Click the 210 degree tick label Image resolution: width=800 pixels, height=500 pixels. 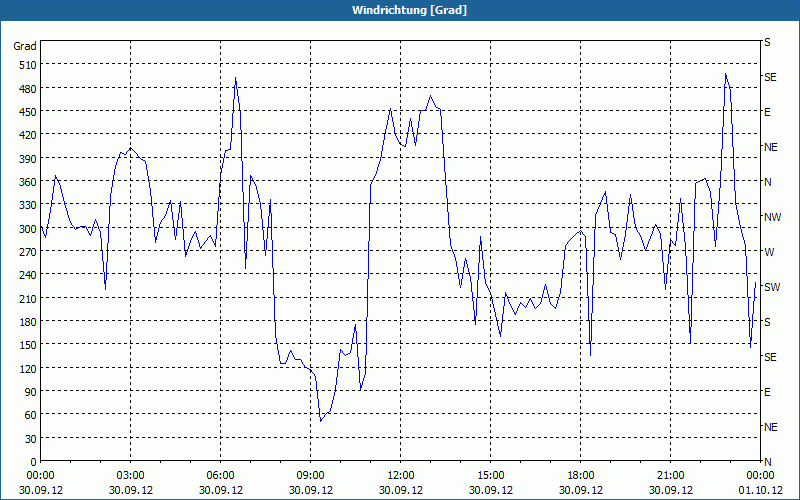[x=28, y=298]
